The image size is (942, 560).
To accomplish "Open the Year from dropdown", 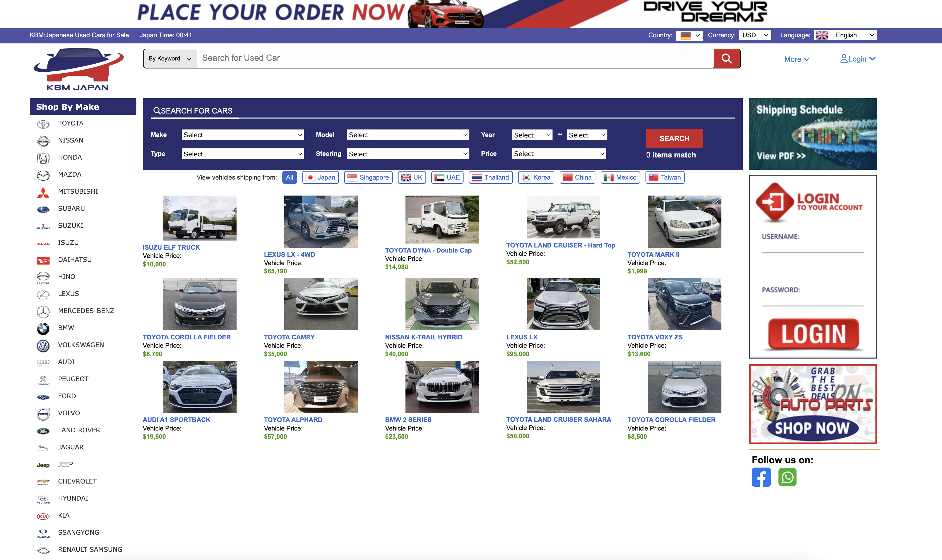I will pyautogui.click(x=532, y=135).
